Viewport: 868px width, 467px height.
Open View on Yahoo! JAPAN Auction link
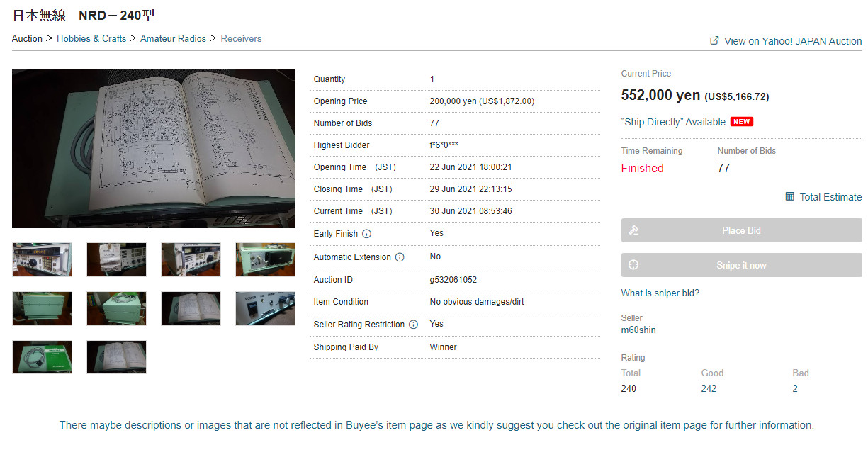(793, 41)
